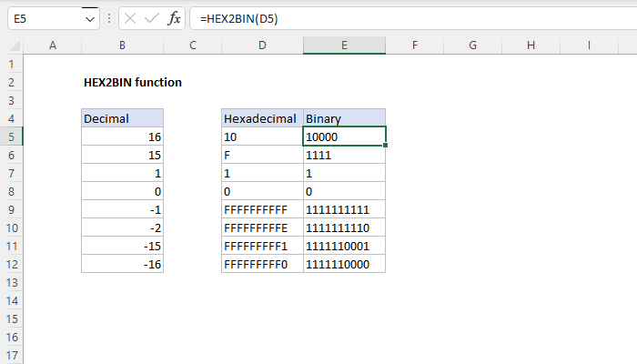637x364 pixels.
Task: Select column C header
Action: 193,45
